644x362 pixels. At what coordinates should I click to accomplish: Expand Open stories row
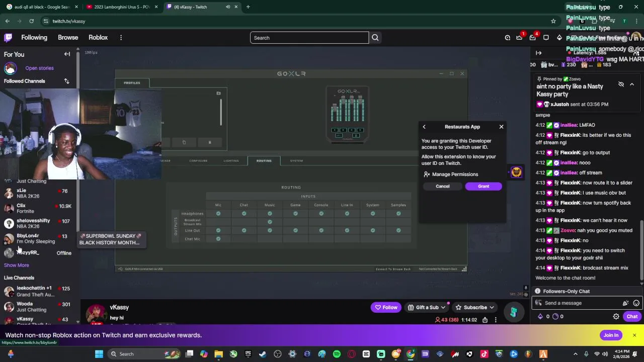pyautogui.click(x=39, y=68)
